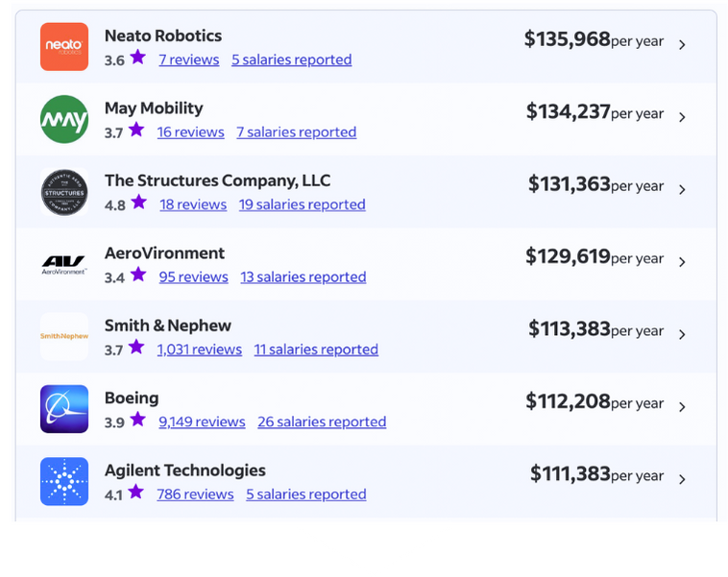Click the AeroVironment AV logo

pyautogui.click(x=64, y=265)
